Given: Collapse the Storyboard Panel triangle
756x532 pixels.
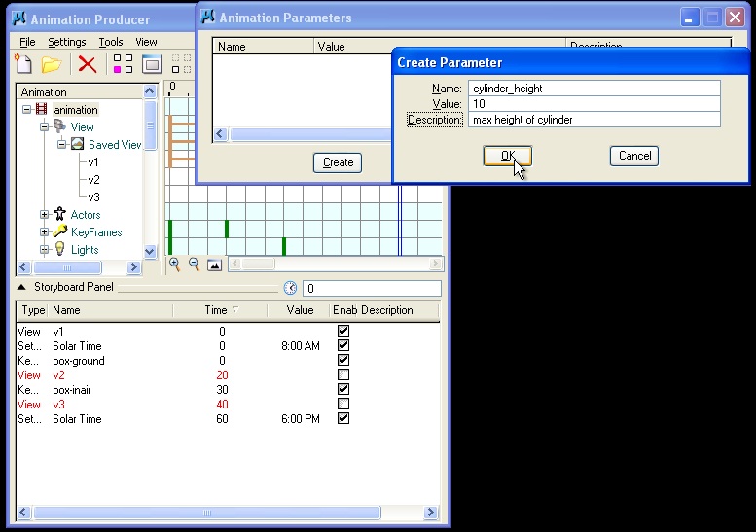Looking at the screenshot, I should [21, 287].
